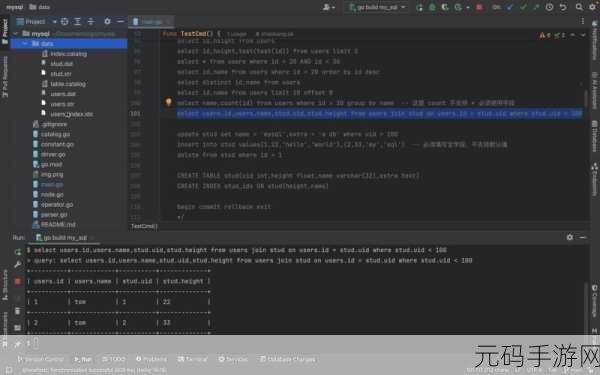Screen dimensions: 600x375
Task: Click the green Rerun icon in Run panel
Action: coord(18,252)
